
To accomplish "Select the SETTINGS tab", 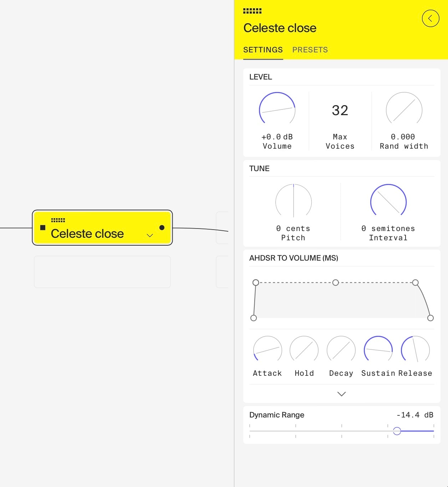I will coord(263,50).
